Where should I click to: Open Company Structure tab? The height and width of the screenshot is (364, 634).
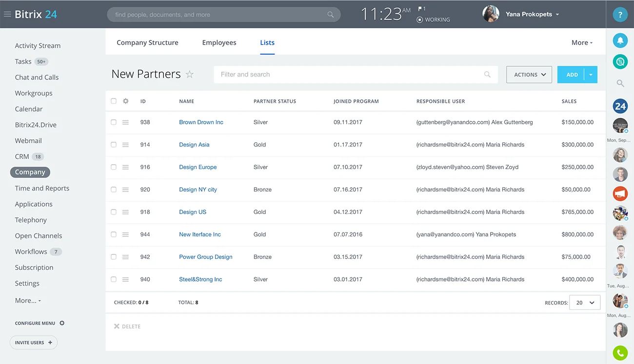click(x=147, y=43)
